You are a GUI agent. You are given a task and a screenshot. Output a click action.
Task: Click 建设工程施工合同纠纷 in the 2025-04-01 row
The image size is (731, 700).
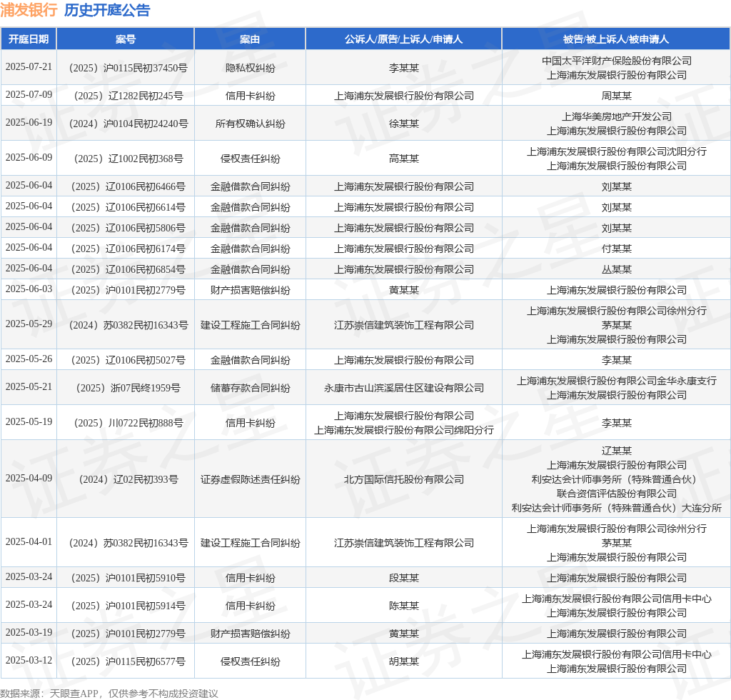click(251, 544)
